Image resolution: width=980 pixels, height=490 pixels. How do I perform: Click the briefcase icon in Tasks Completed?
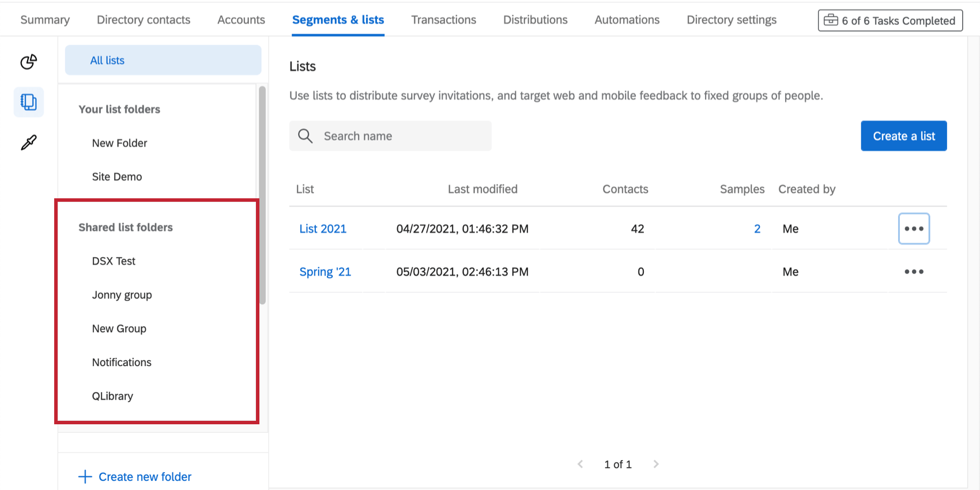[x=831, y=20]
